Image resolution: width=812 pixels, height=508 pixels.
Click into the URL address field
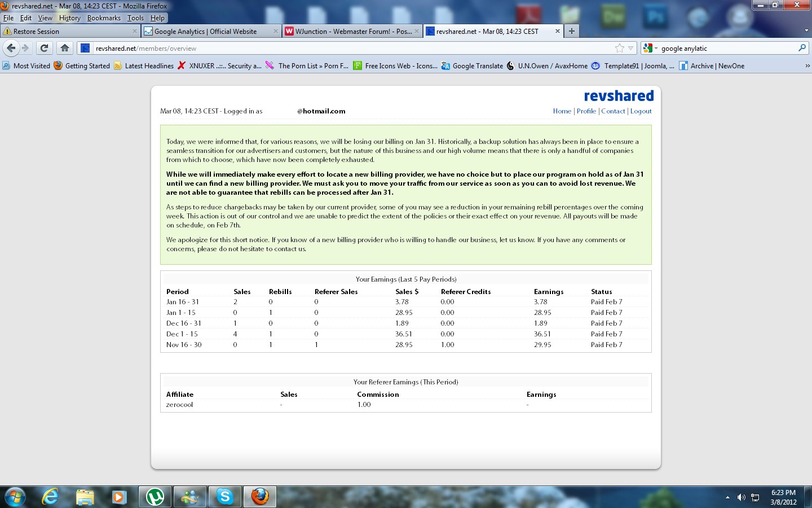[x=353, y=48]
